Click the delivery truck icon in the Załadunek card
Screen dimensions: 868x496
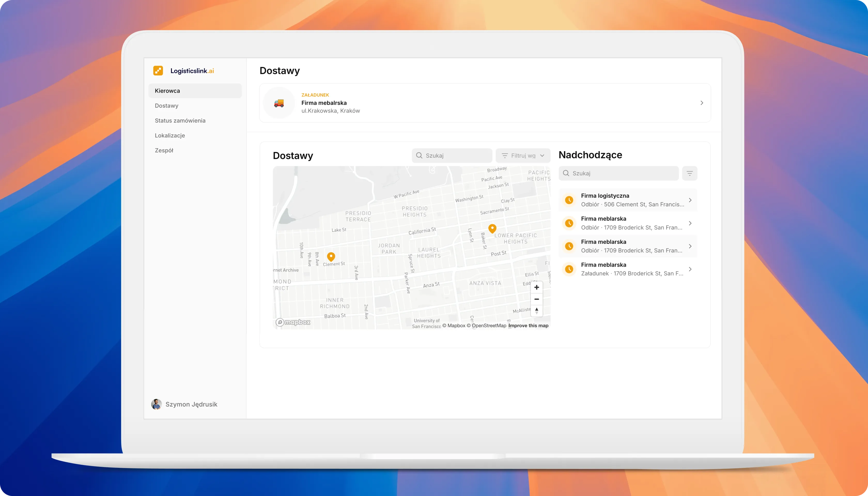279,103
